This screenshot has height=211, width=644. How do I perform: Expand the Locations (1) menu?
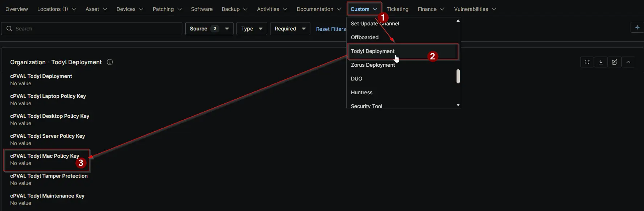pos(57,9)
